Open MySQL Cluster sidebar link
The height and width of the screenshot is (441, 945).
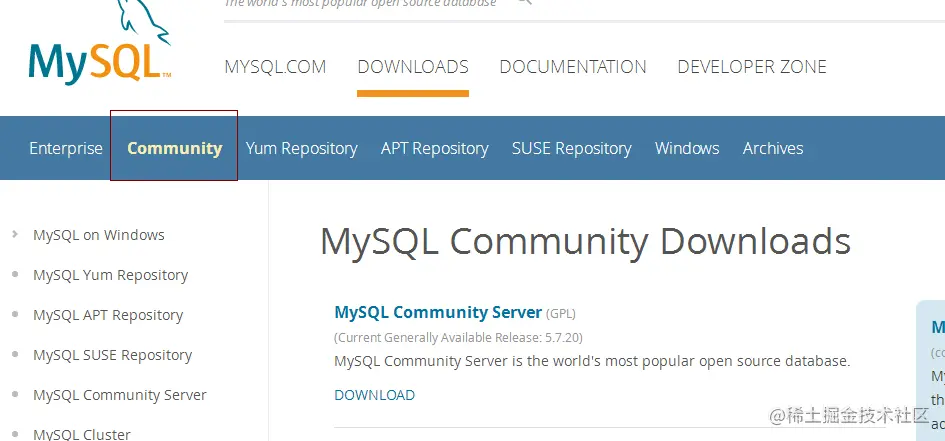(81, 434)
